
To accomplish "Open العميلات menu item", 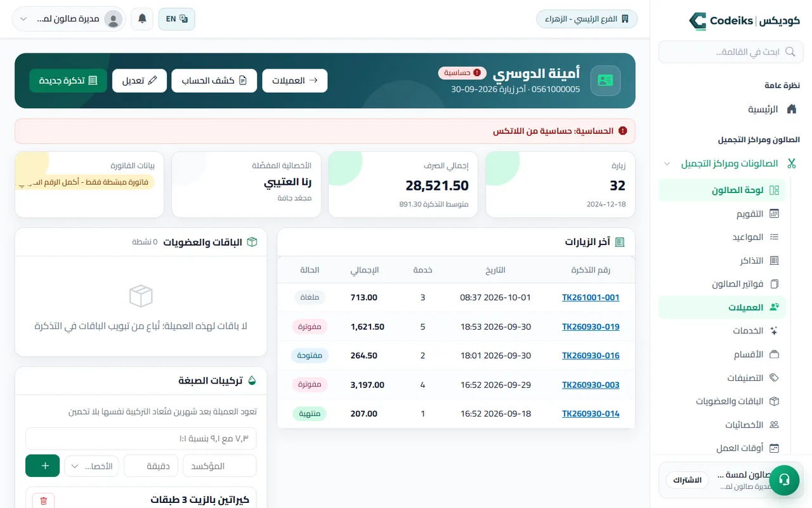I will click(x=722, y=307).
